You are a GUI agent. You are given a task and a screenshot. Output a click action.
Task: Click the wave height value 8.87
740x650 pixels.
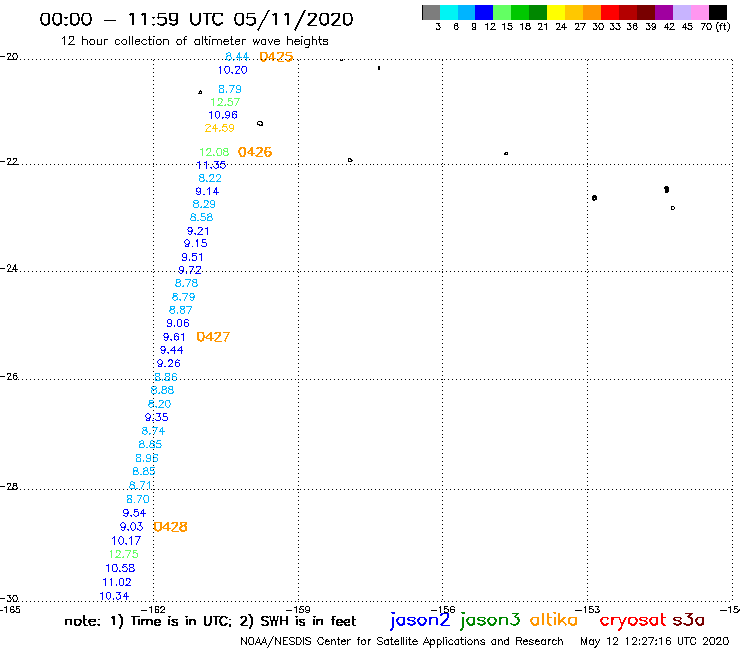[x=181, y=310]
